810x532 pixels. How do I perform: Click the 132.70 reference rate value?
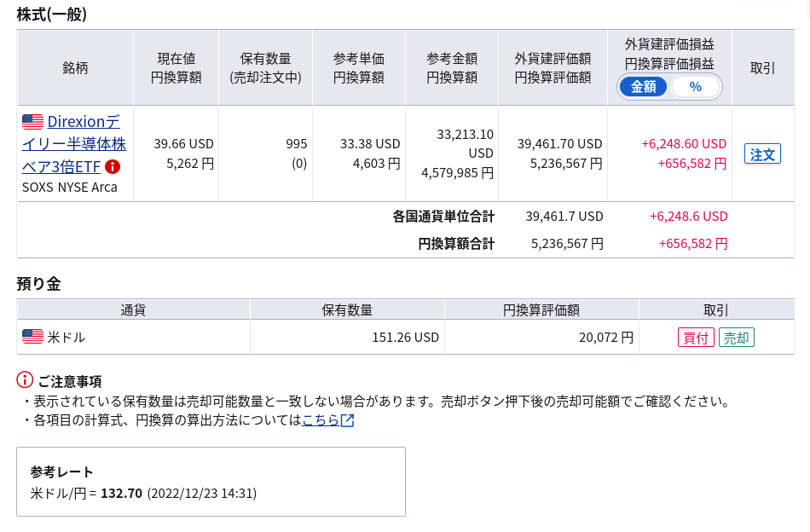pyautogui.click(x=121, y=494)
